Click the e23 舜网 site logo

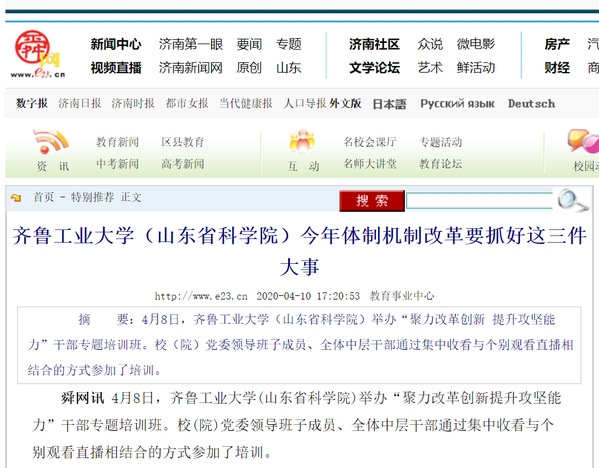tap(38, 54)
